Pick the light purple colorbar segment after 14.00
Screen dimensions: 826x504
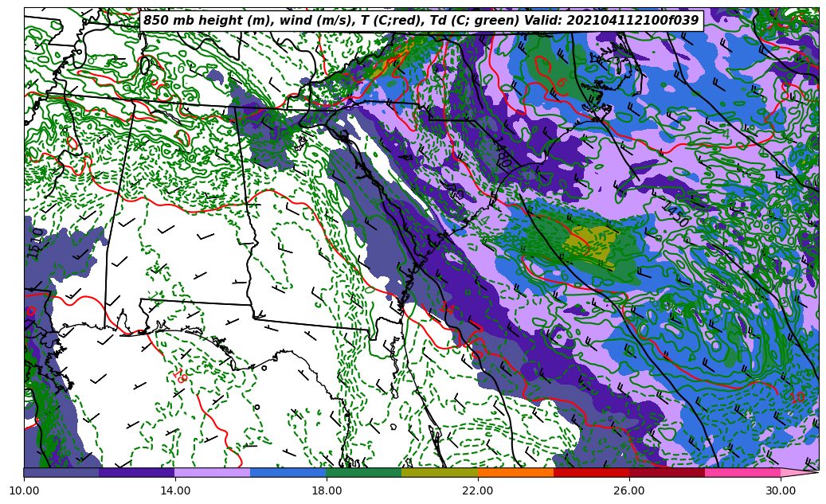pos(212,472)
